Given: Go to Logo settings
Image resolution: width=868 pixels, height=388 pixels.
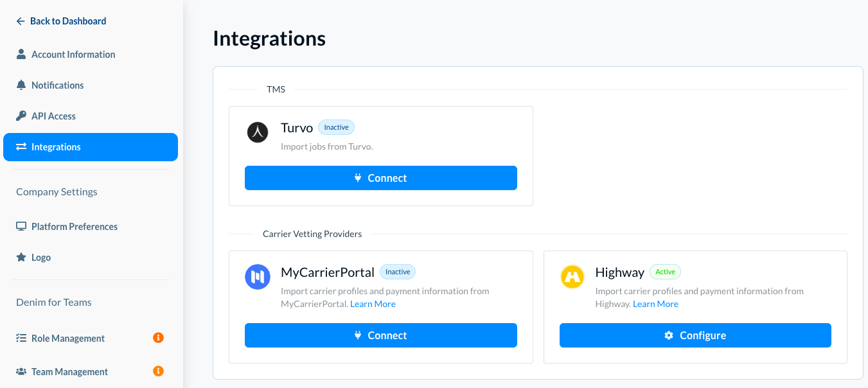Looking at the screenshot, I should [41, 258].
